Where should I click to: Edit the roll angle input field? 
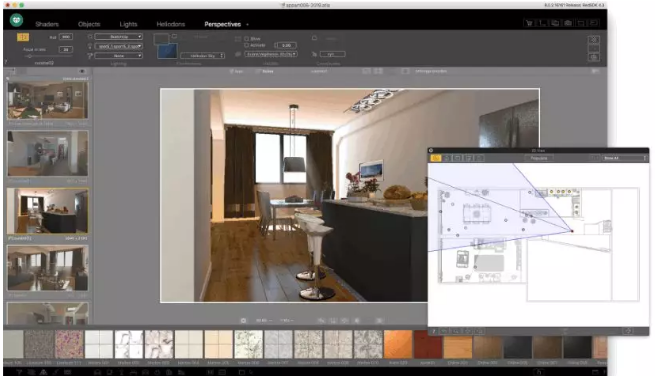pos(66,37)
